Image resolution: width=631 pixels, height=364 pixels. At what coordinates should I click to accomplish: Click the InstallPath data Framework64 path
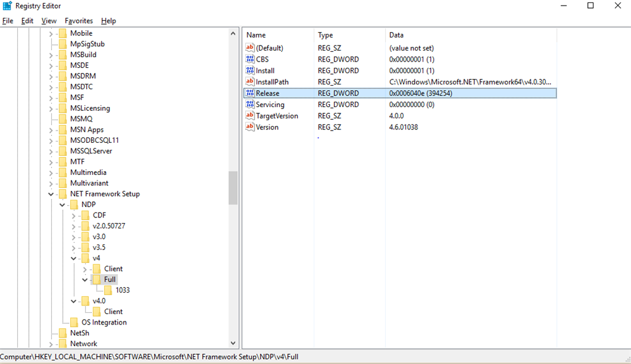pos(470,82)
